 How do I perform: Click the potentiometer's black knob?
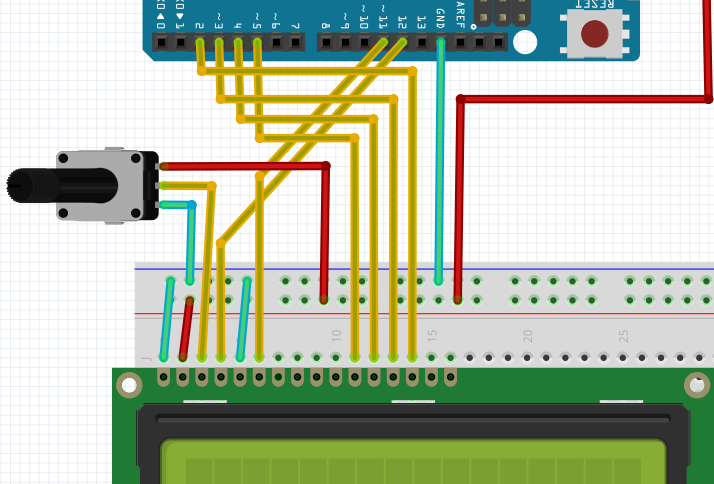pos(30,184)
